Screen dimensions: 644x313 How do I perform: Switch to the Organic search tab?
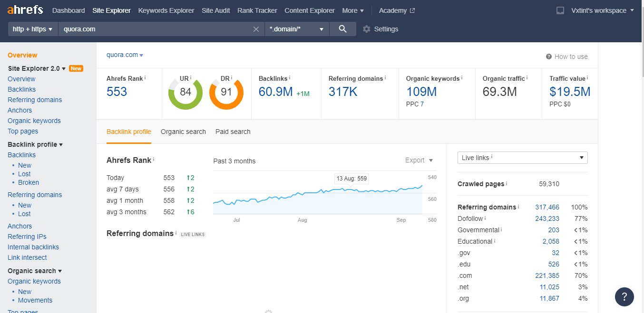click(x=183, y=132)
